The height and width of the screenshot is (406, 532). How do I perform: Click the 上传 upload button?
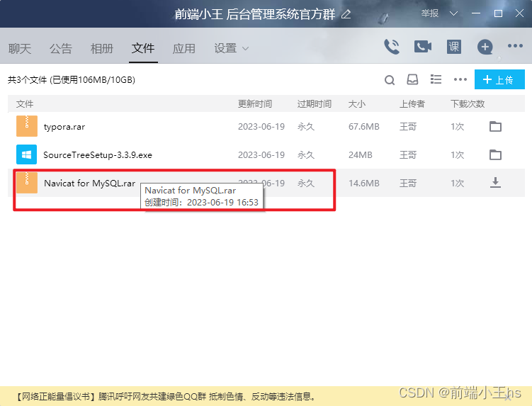[x=499, y=79]
